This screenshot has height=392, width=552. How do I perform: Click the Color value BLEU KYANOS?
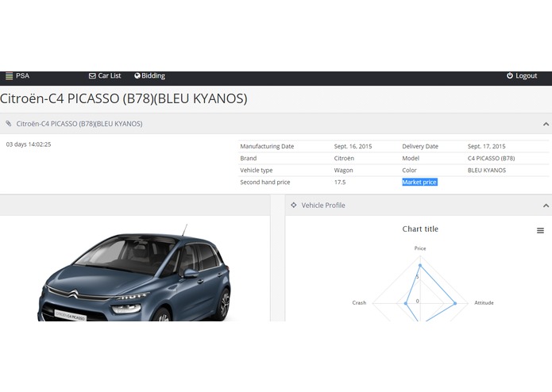tap(487, 170)
